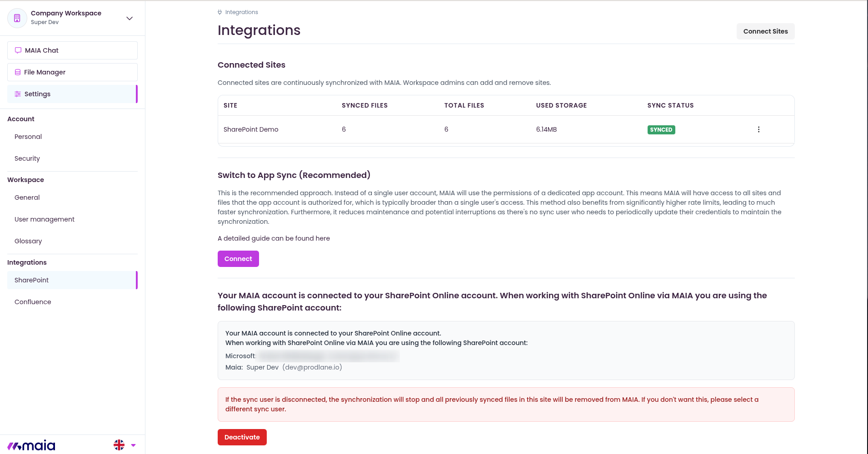The image size is (868, 454).
Task: Click the TOTAL FILES column header
Action: point(464,105)
